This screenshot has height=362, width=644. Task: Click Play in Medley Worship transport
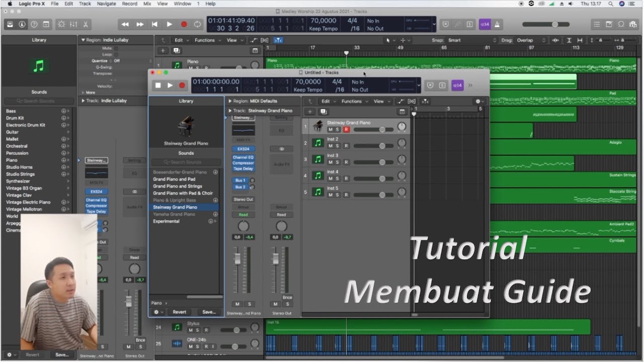169,24
